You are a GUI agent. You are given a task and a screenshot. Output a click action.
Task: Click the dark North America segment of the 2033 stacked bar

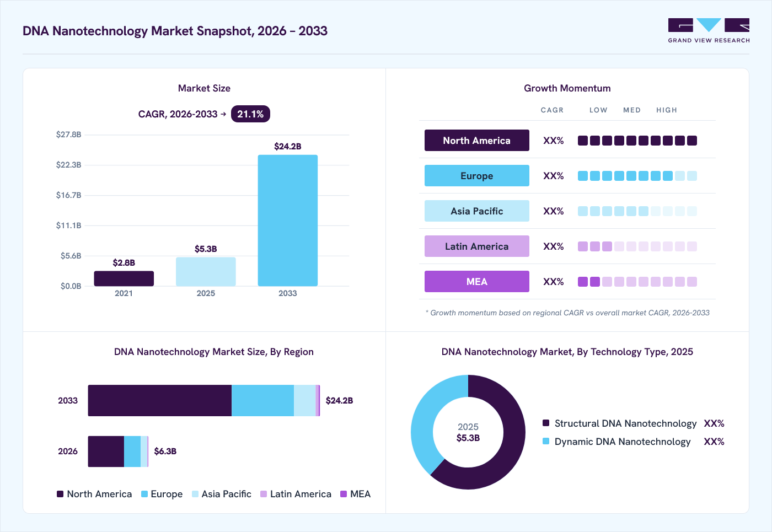coord(160,401)
